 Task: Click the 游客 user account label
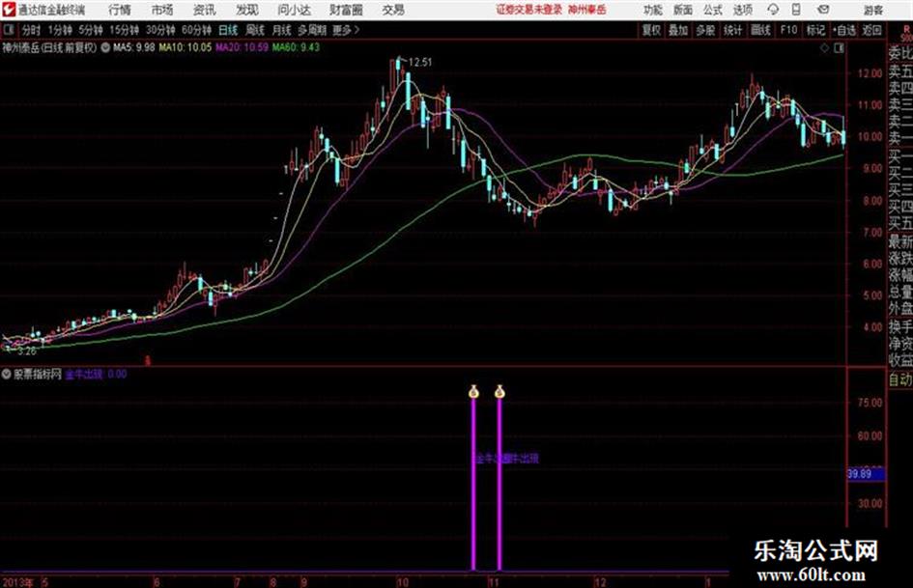[872, 10]
